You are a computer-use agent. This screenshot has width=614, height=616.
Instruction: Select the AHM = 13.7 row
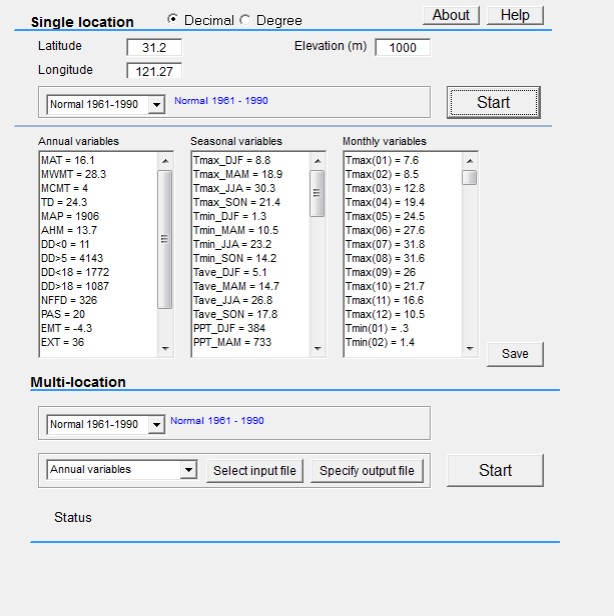point(99,230)
